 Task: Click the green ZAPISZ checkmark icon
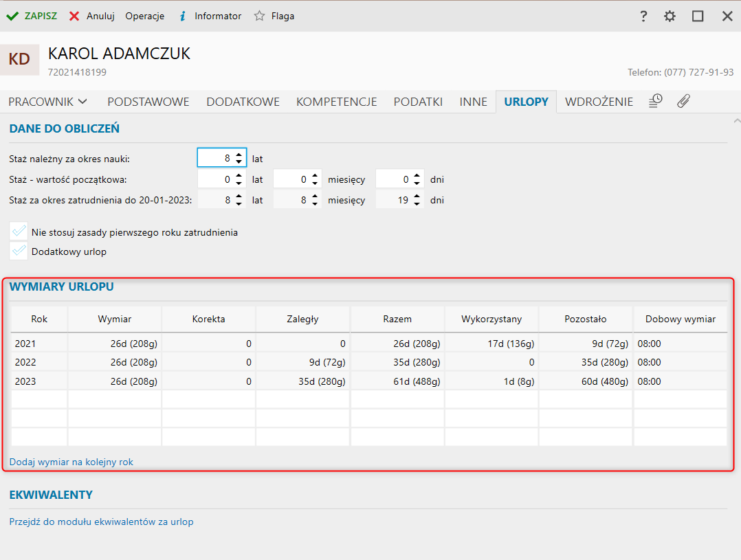[12, 16]
